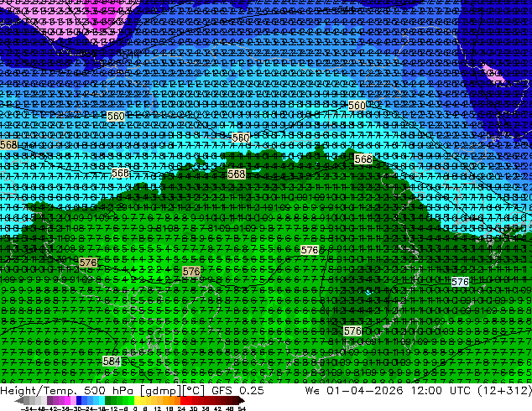Click the "-54" color scale value
Screen dimensions: 532x411
point(27,408)
